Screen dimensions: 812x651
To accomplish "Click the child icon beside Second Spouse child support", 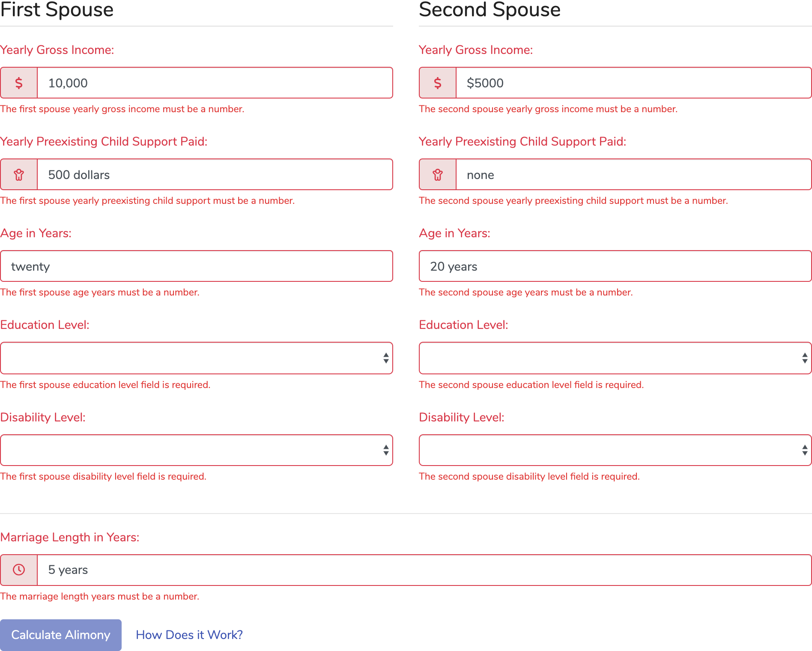I will [437, 175].
